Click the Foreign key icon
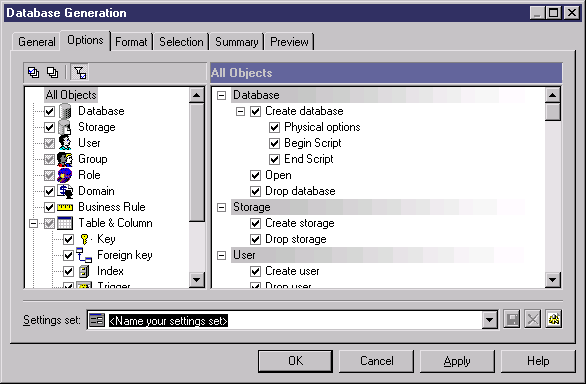 84,255
